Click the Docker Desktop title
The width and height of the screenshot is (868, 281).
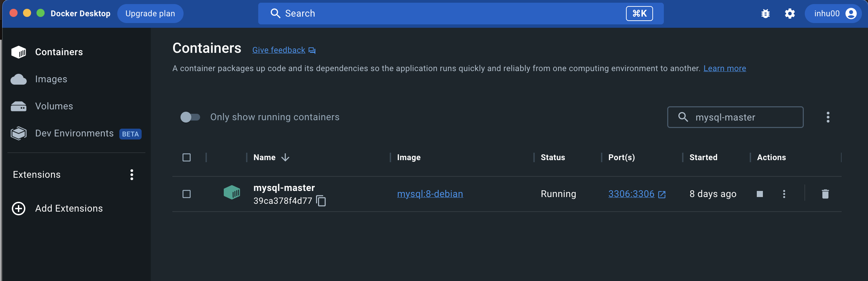pyautogui.click(x=80, y=14)
